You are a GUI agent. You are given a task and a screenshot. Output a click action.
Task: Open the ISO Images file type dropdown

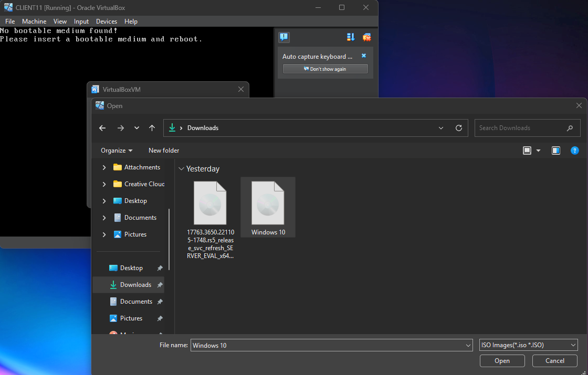click(x=528, y=345)
